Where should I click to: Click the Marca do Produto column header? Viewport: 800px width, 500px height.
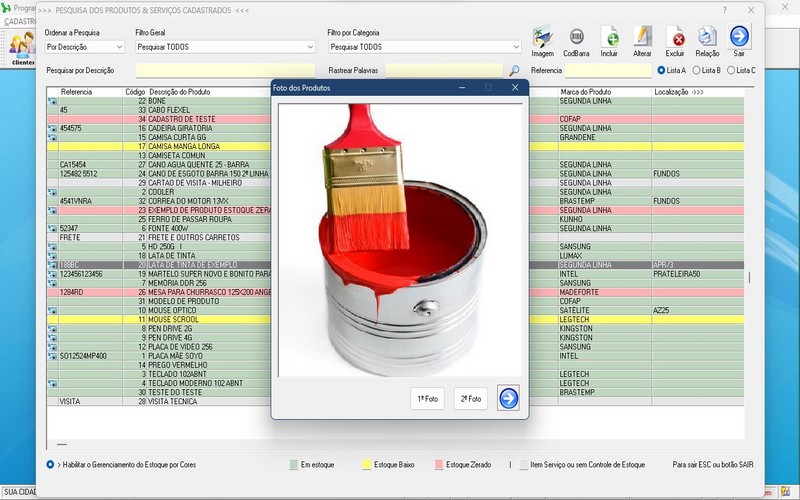click(x=586, y=92)
